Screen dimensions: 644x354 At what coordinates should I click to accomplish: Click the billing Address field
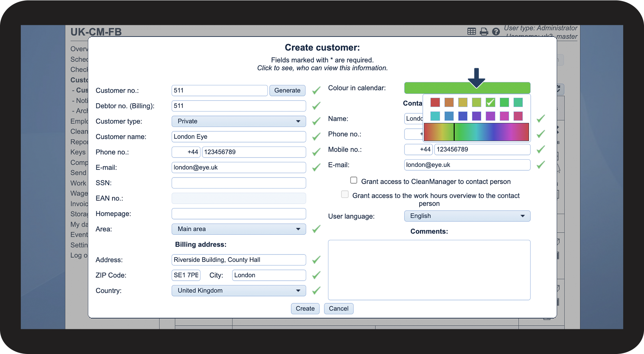click(239, 260)
